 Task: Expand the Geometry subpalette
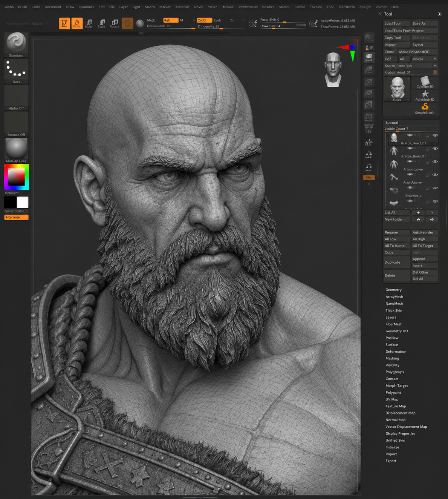point(393,290)
